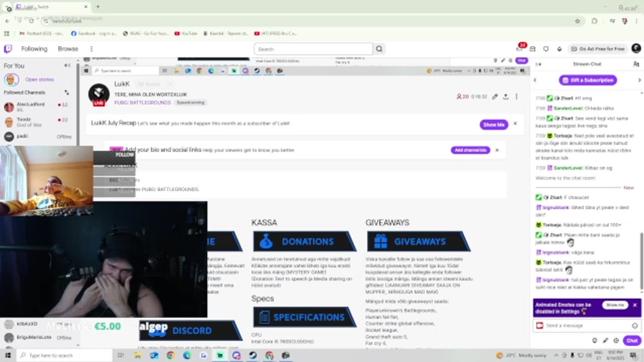This screenshot has height=362, width=644.
Task: Open the Browse tab
Action: [x=68, y=49]
